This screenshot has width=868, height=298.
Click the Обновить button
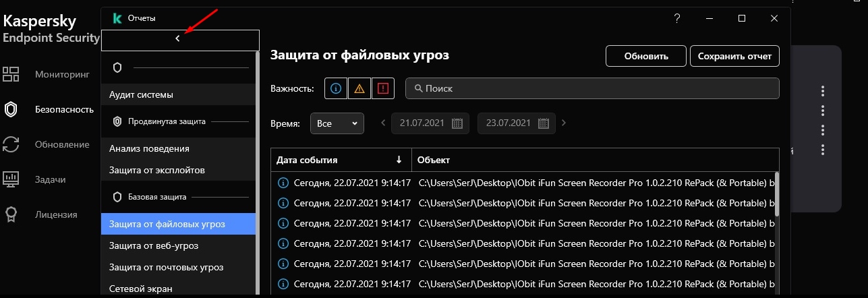646,56
